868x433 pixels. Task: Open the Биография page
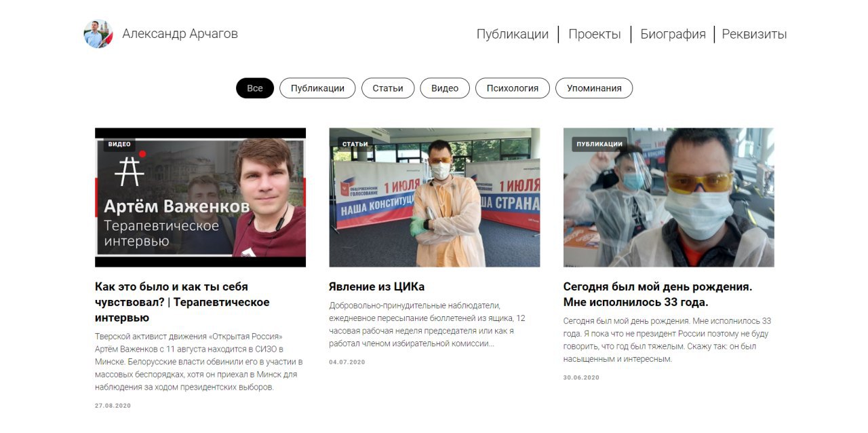pos(673,34)
